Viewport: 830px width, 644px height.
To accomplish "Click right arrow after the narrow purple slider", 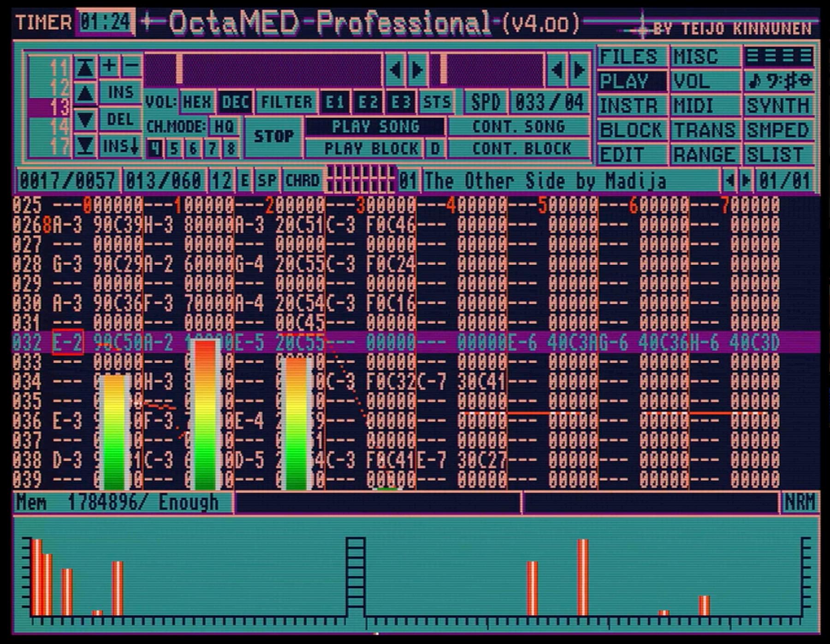I will click(x=579, y=70).
